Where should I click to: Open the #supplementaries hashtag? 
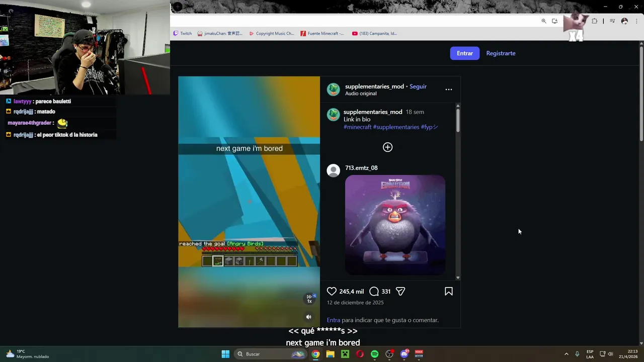(x=396, y=127)
